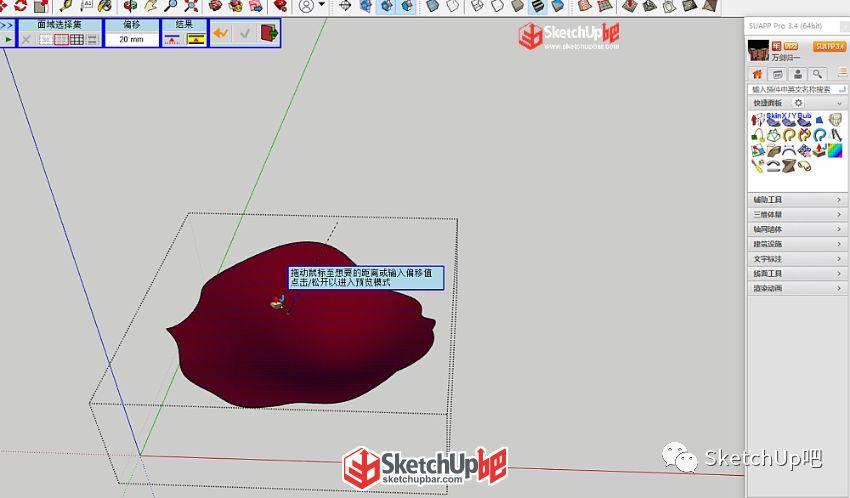Click the user account circle icon

(x=306, y=6)
